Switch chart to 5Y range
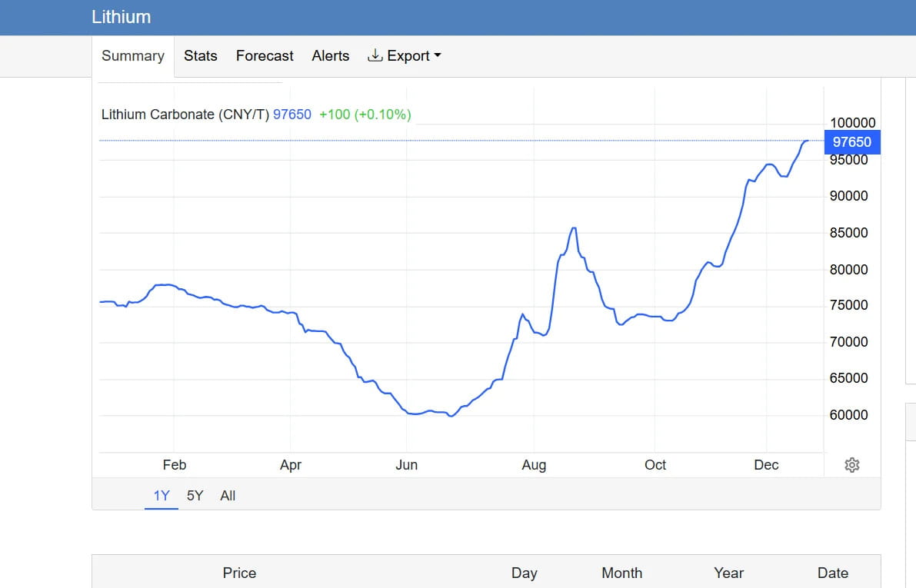The image size is (916, 588). 195,496
